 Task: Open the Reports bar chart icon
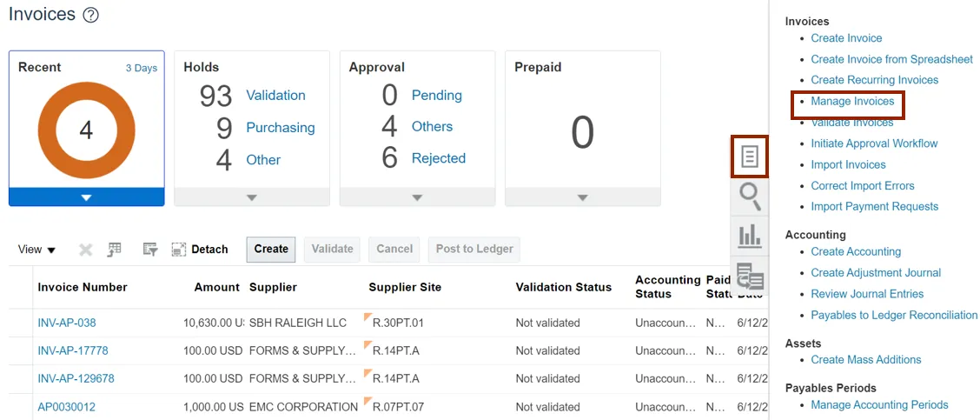click(750, 236)
